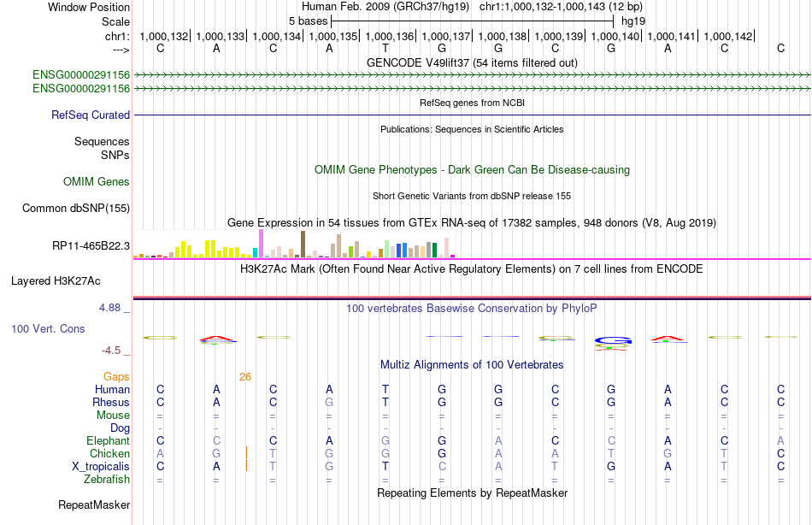Image resolution: width=812 pixels, height=525 pixels.
Task: Click the SNPs track label
Action: (115, 155)
